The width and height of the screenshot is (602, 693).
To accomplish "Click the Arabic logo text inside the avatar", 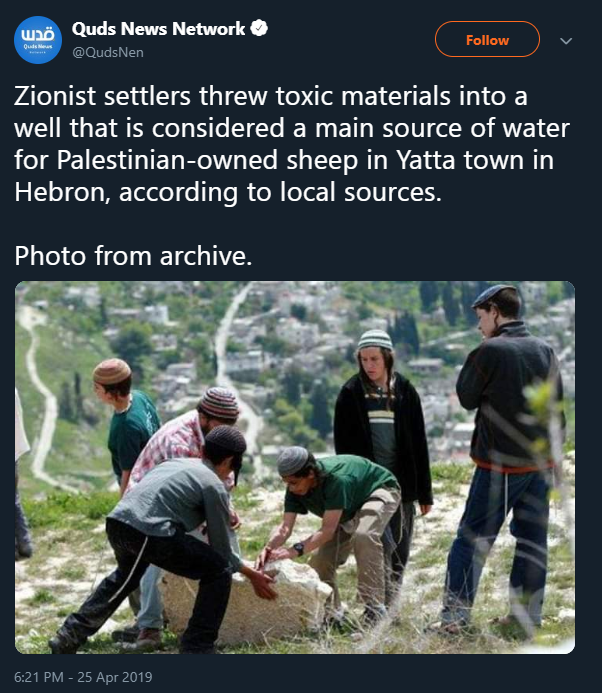I will click(x=38, y=34).
